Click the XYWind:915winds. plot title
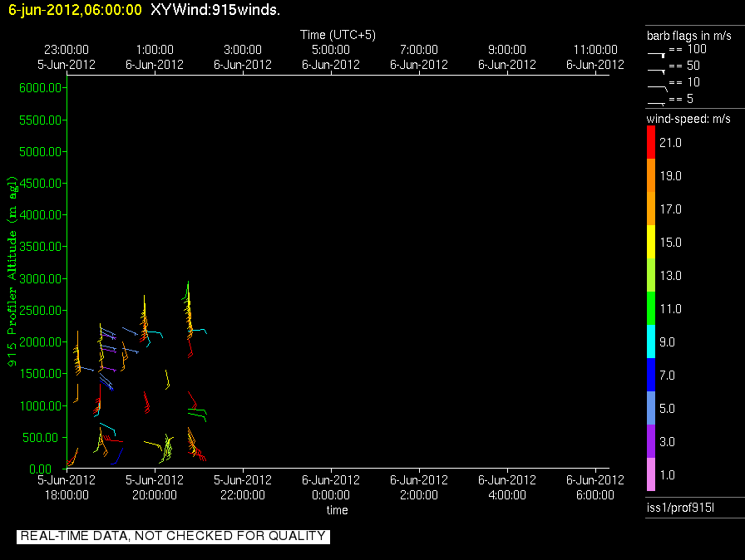Viewport: 745px width, 560px height. (x=215, y=10)
